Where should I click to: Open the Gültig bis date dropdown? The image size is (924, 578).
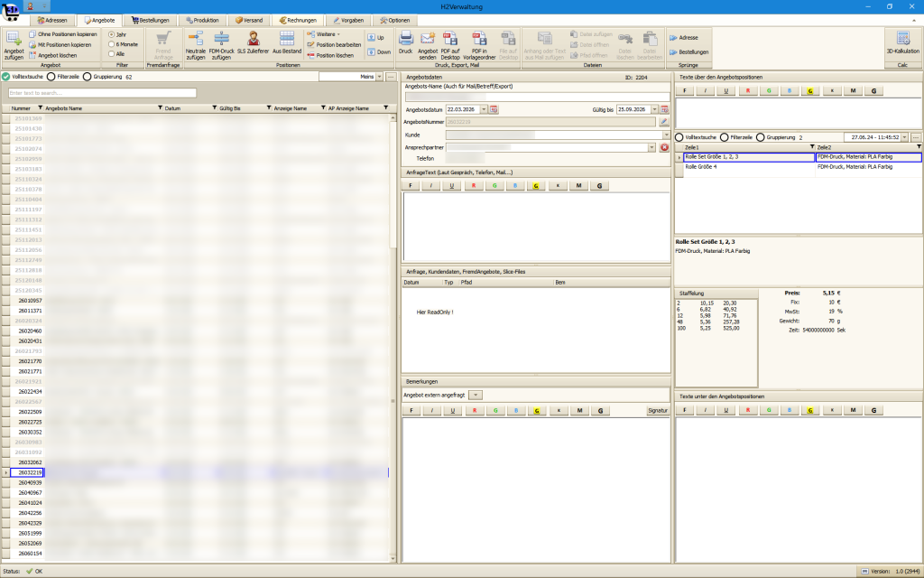(x=654, y=109)
